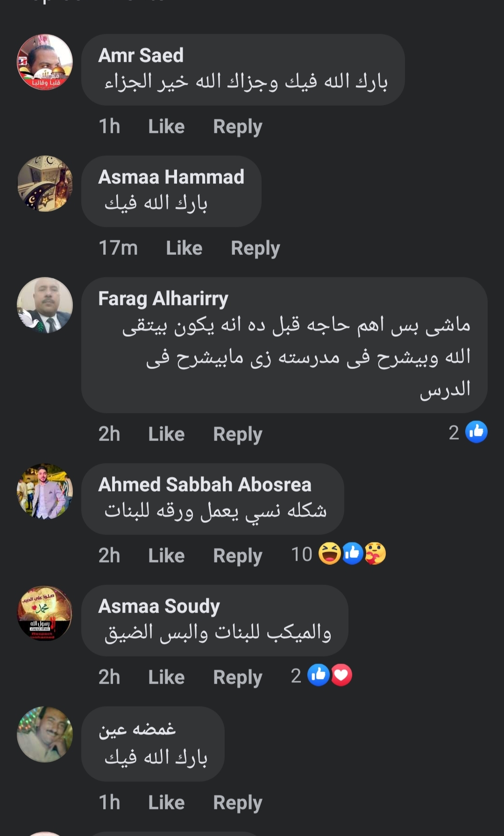This screenshot has height=836, width=504.
Task: Open Amr Saed's profile picture
Action: click(45, 62)
